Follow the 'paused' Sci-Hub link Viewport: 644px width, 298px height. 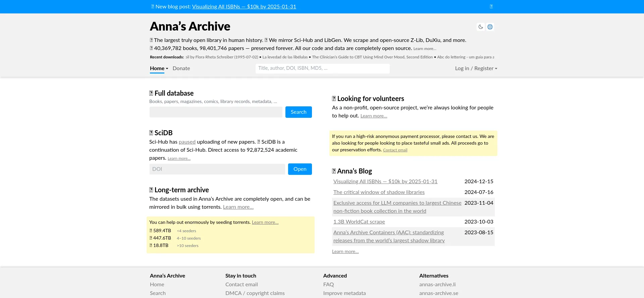(187, 142)
